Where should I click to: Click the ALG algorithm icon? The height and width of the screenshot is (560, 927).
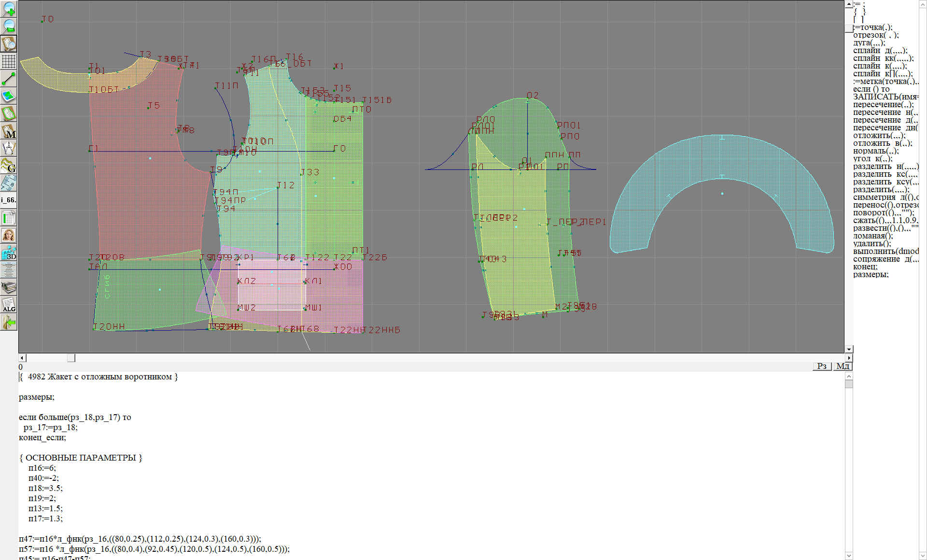(9, 305)
